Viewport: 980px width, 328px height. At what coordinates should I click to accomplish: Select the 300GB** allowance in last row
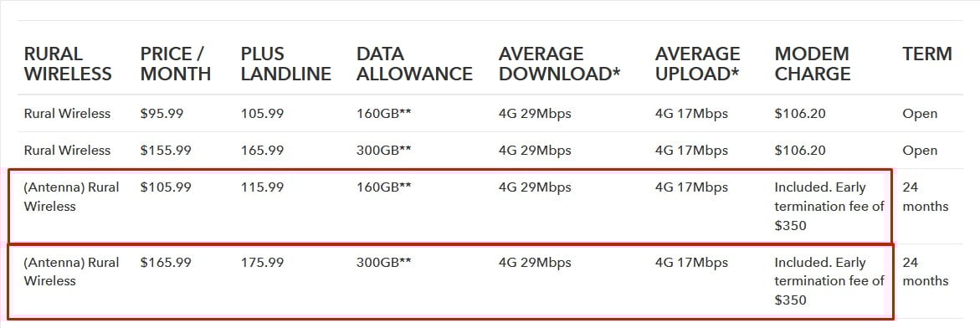coord(384,263)
